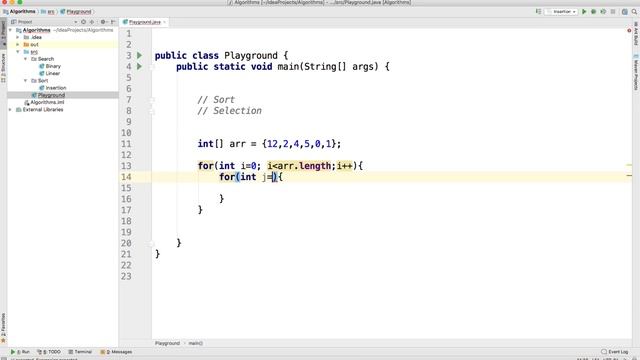Open the Project panel gear settings
Screen dimensions: 640x360
click(103, 22)
